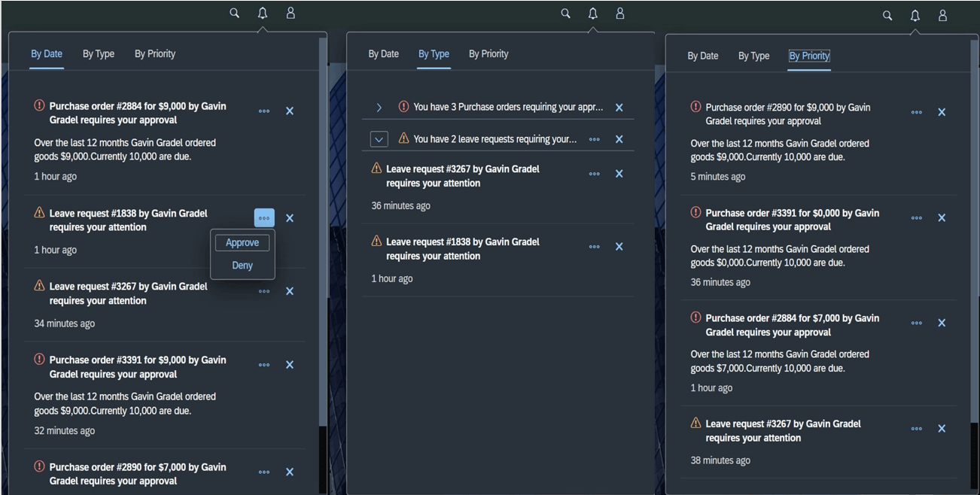This screenshot has width=980, height=495.
Task: Dismiss Leave request #3267 in the left panel
Action: (x=290, y=291)
